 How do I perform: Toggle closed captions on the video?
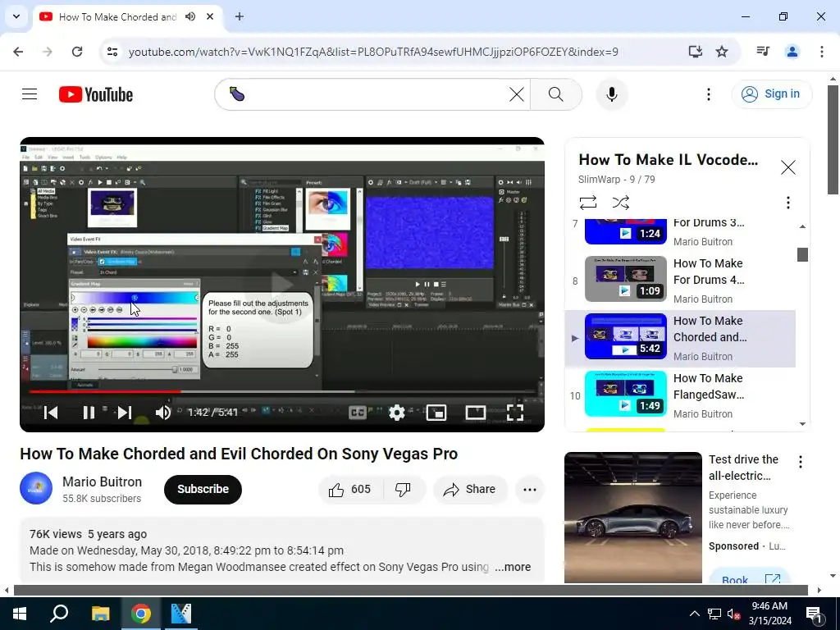click(358, 412)
